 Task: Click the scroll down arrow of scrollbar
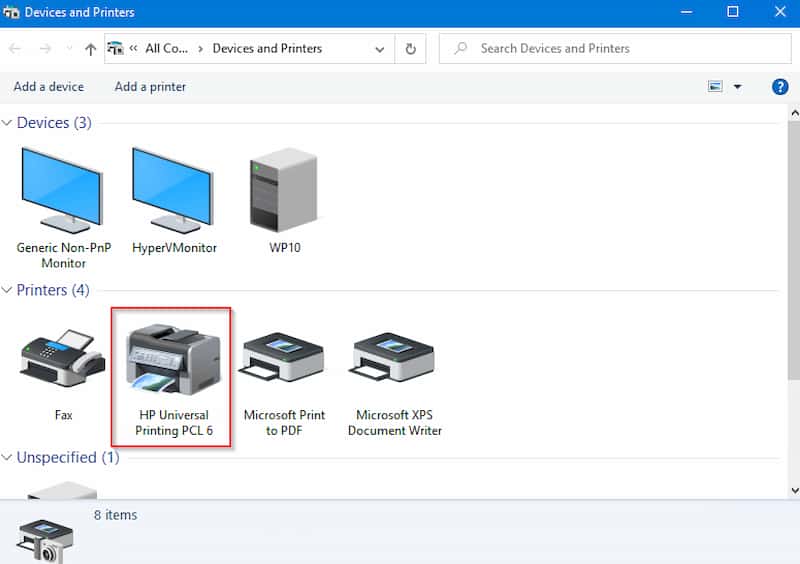coord(793,490)
